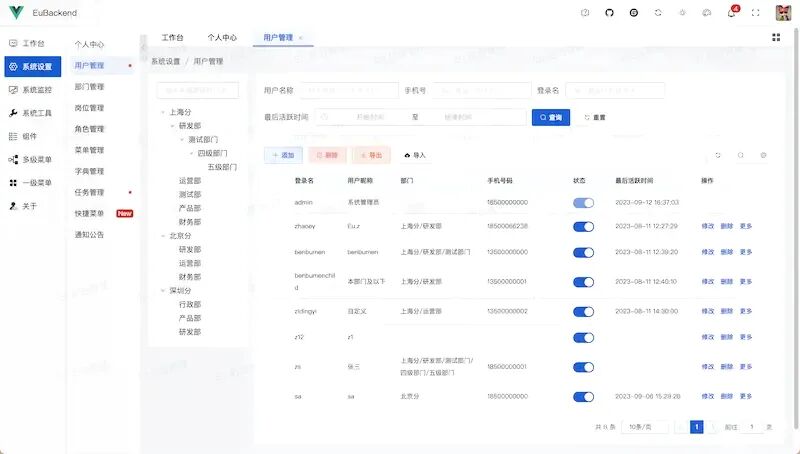The image size is (800, 454).
Task: Click the monitor icon for 系统监控
Action: tap(13, 90)
